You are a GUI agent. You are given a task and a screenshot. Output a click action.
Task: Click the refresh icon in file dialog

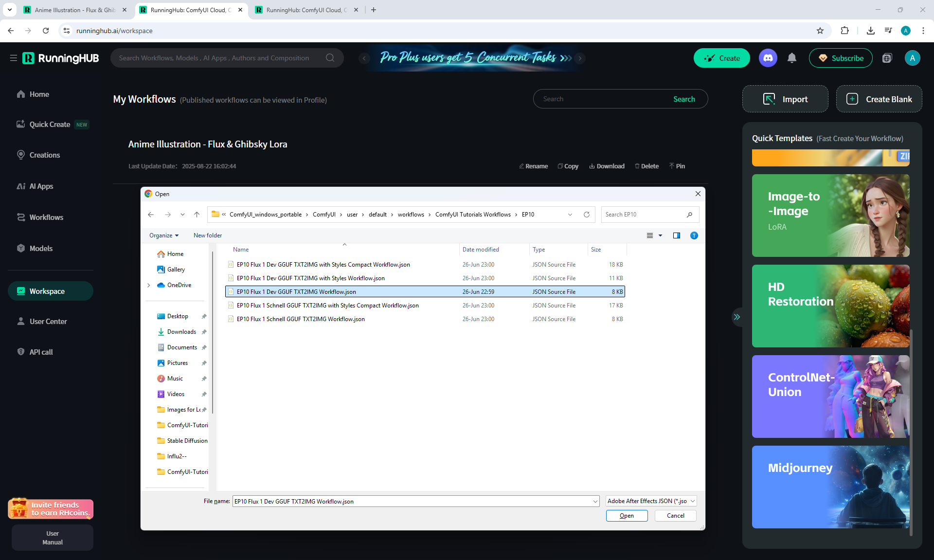pos(587,215)
